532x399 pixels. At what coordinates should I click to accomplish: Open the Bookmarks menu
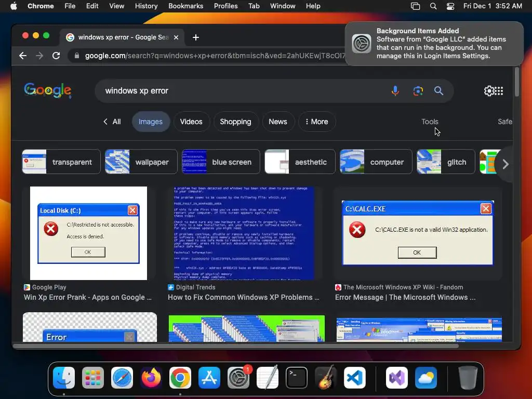point(185,6)
